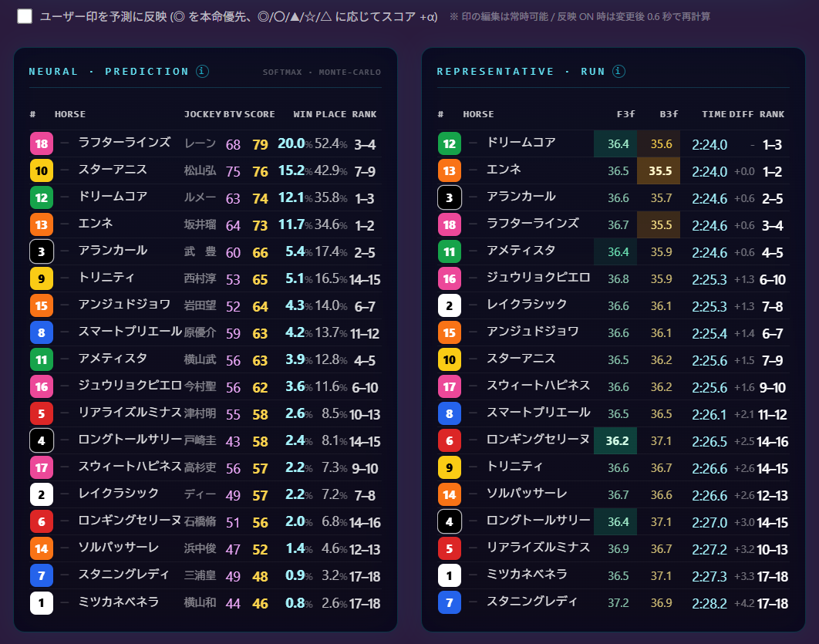
Task: Click horse number 8 badge in Neural Prediction
Action: (42, 332)
